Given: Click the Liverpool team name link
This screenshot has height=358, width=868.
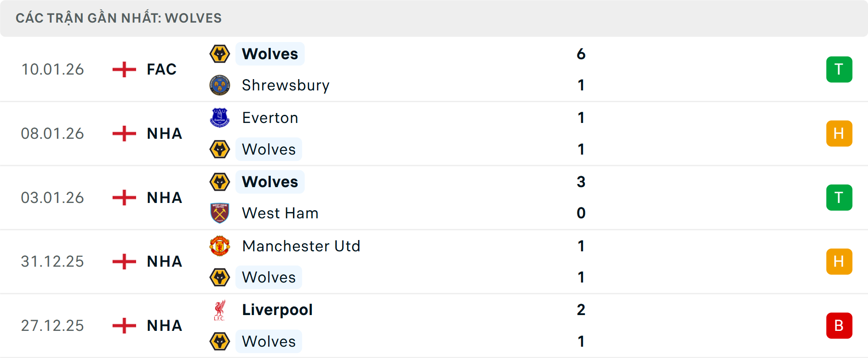Looking at the screenshot, I should point(277,310).
